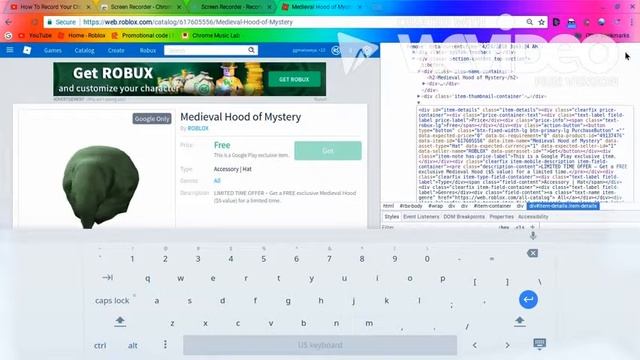Open the Properties DevTools tab
The width and height of the screenshot is (640, 360).
501,217
